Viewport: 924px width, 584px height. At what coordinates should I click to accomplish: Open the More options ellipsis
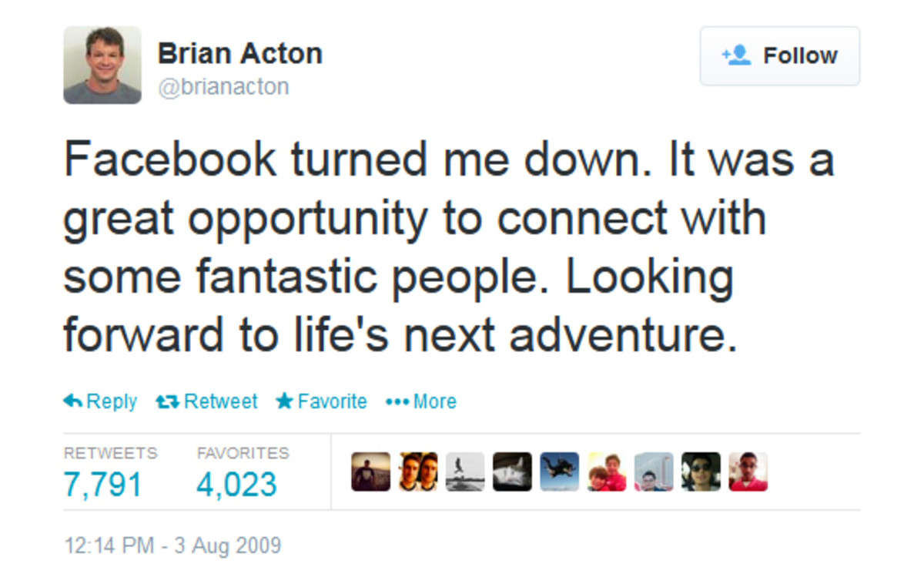pos(396,401)
